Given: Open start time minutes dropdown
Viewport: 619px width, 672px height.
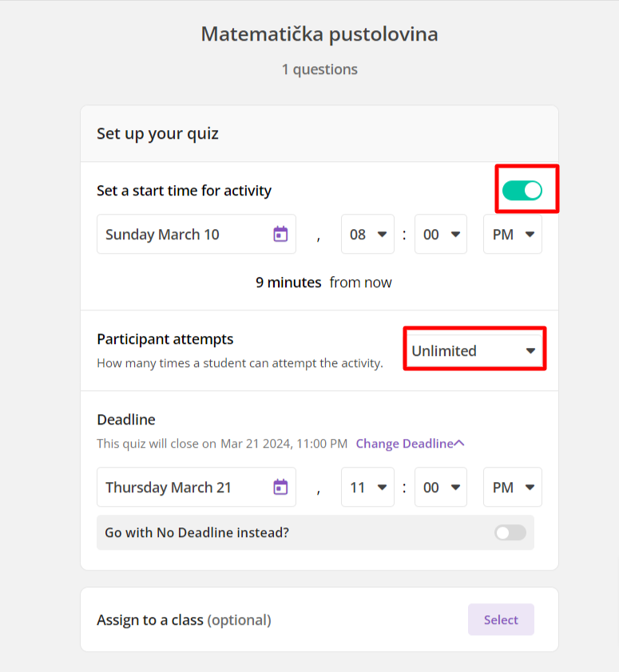Looking at the screenshot, I should click(x=441, y=235).
